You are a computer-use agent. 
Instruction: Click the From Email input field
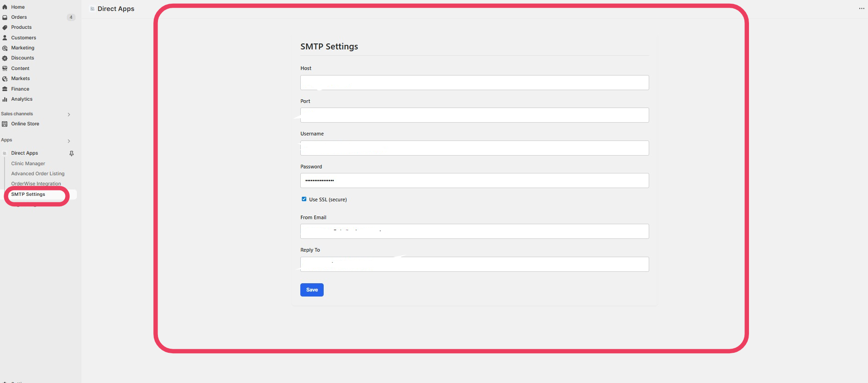click(474, 231)
